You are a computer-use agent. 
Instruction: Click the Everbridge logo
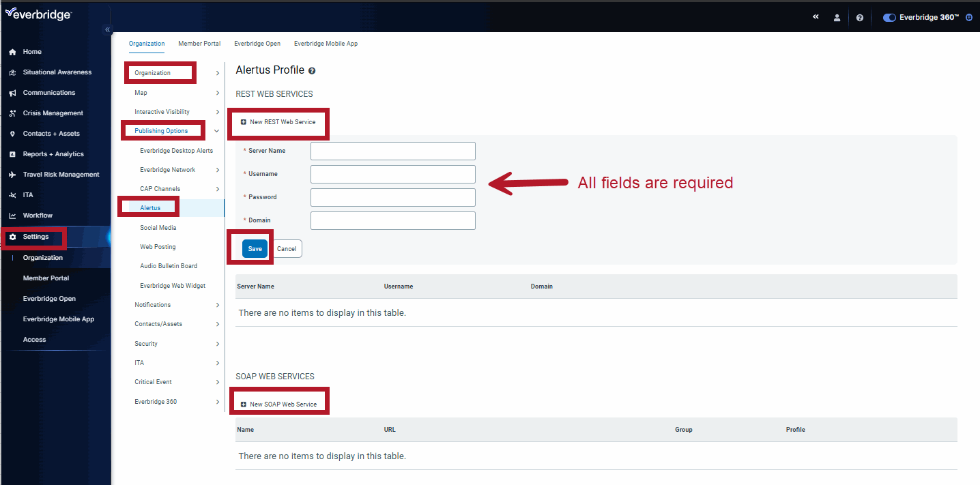[x=38, y=14]
